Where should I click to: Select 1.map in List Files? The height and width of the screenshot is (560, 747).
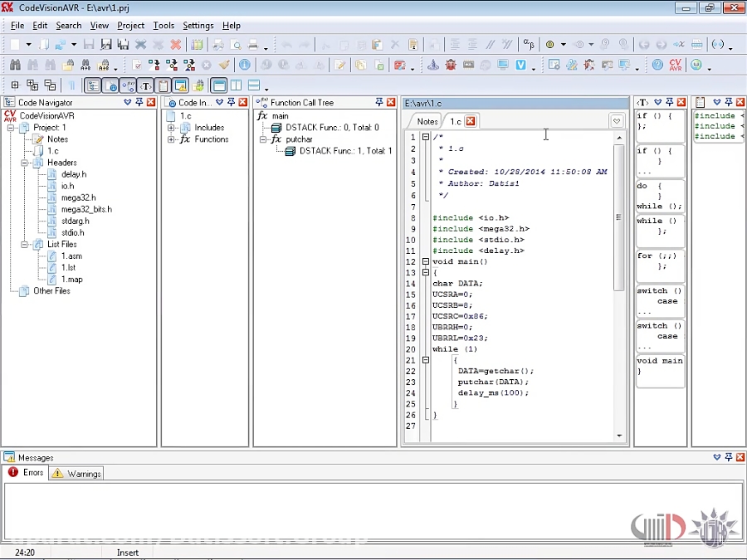(x=71, y=280)
